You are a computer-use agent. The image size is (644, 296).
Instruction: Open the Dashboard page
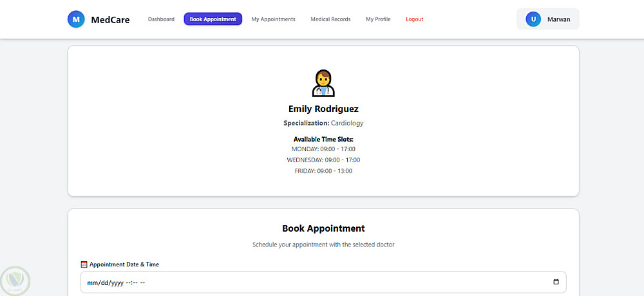click(x=161, y=19)
